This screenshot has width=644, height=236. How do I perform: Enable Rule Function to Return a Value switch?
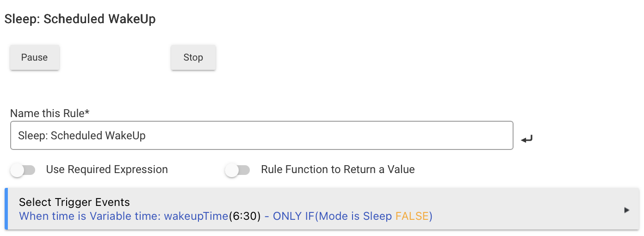pyautogui.click(x=237, y=170)
